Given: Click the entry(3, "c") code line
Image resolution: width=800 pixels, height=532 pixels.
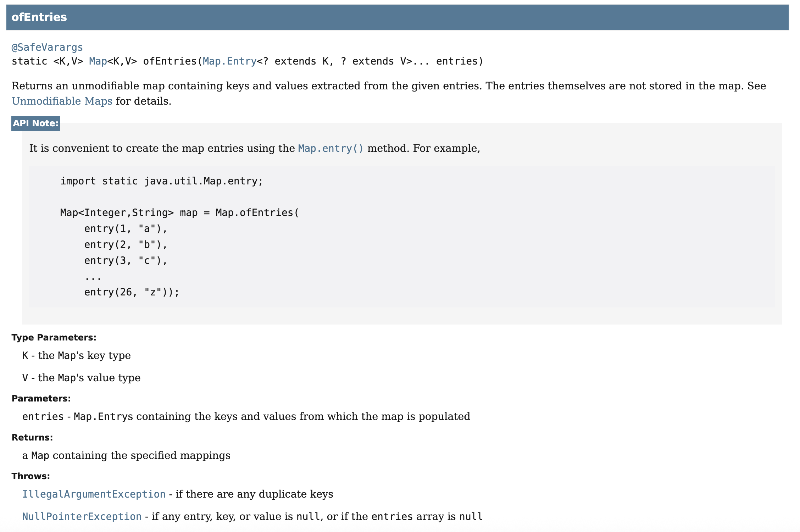Looking at the screenshot, I should click(126, 261).
